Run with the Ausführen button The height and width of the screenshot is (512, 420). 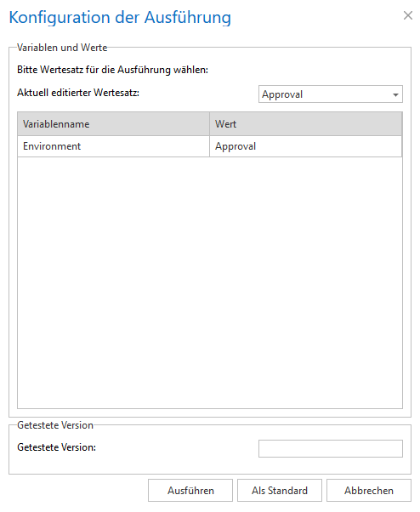click(190, 490)
